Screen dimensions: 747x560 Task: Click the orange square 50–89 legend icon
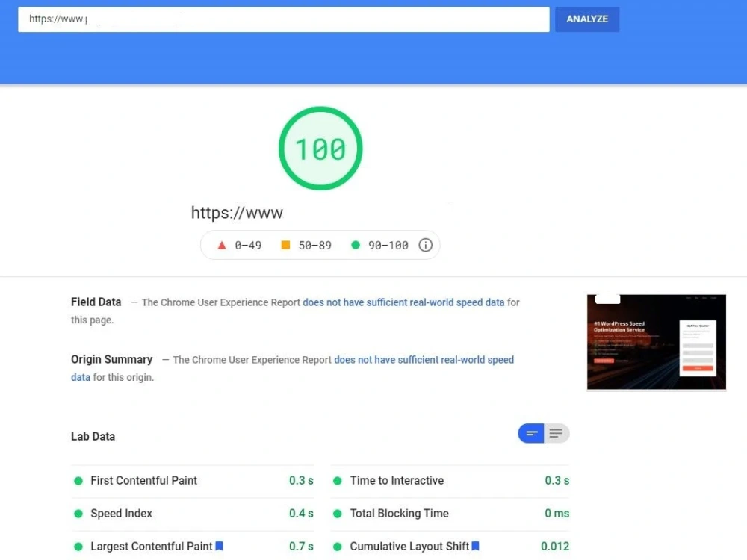coord(285,245)
